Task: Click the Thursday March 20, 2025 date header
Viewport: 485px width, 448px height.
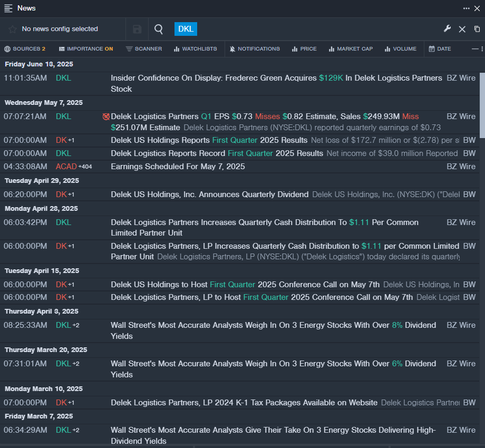Action: (x=46, y=350)
